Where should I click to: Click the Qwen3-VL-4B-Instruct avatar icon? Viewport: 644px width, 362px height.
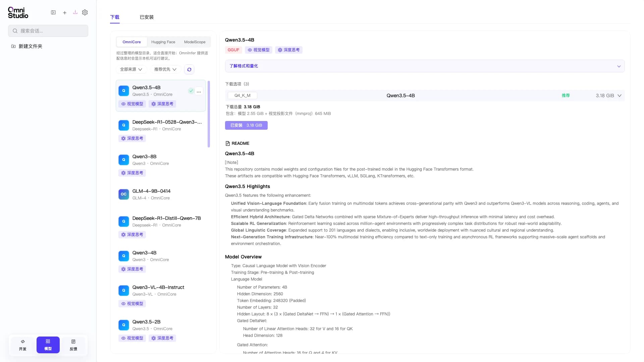click(124, 291)
